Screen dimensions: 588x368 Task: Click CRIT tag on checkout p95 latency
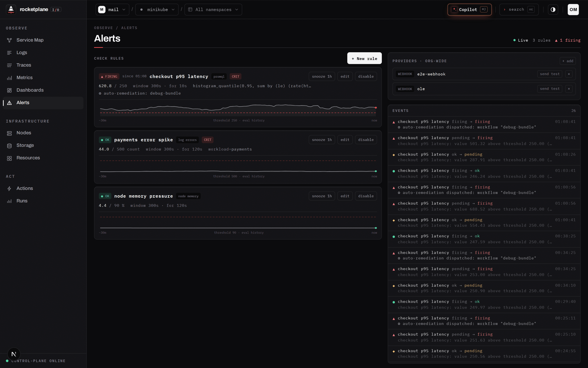[235, 76]
